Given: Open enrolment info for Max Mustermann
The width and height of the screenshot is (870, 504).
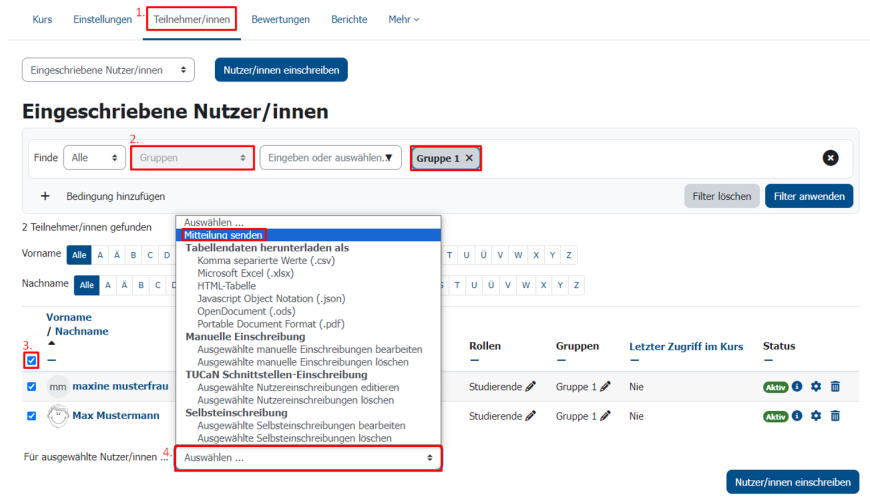Looking at the screenshot, I should 797,416.
